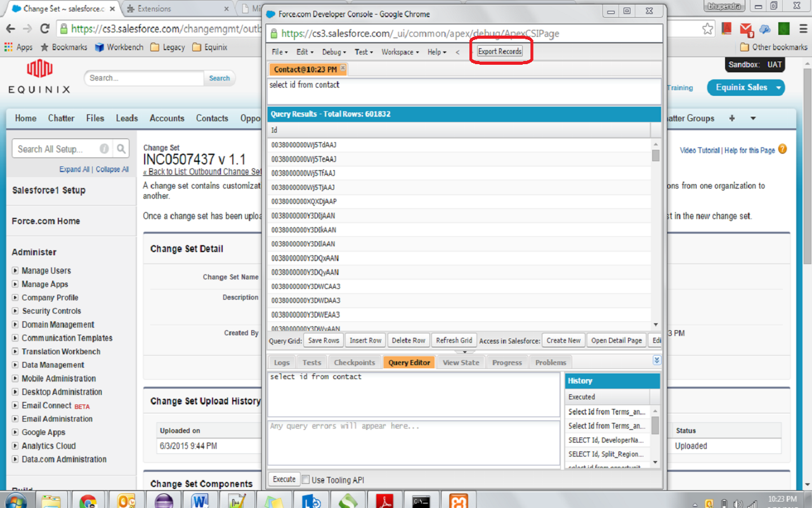Open XAMPP from the taskbar
The height and width of the screenshot is (508, 812).
pos(459,501)
